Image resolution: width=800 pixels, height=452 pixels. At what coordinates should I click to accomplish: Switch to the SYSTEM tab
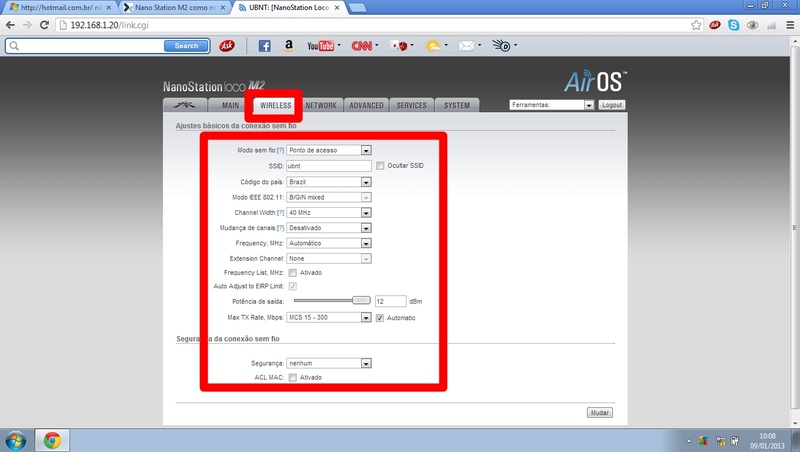click(x=457, y=105)
